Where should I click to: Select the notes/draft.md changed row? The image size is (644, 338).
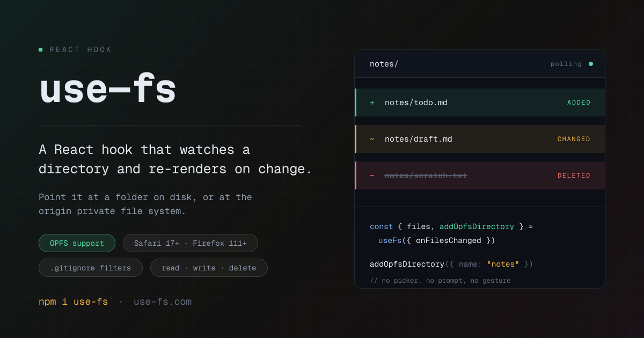[x=480, y=139]
